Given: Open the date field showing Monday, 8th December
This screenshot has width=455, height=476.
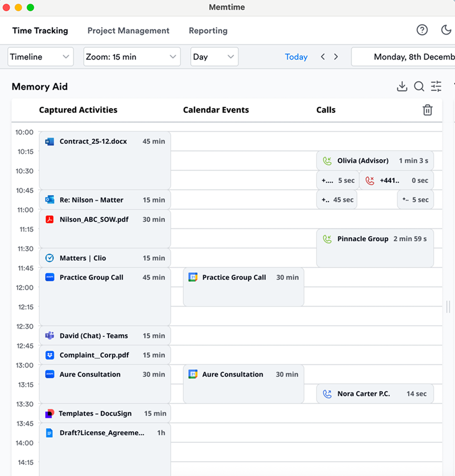Looking at the screenshot, I should coord(403,57).
